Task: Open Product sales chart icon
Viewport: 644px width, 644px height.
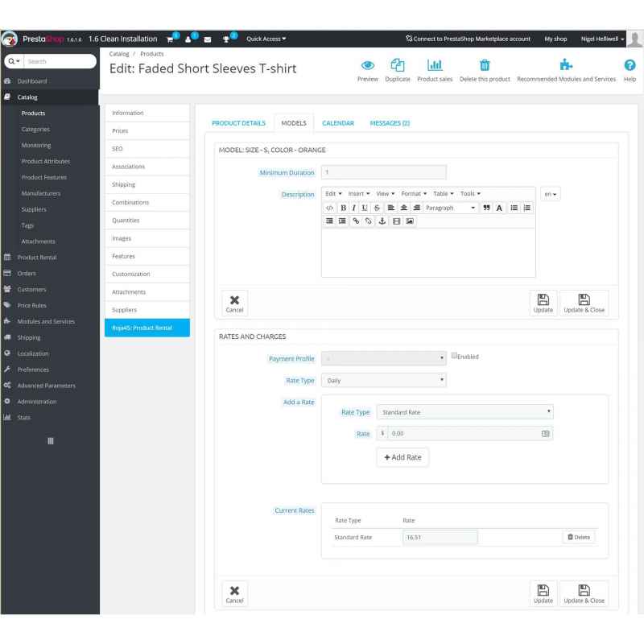Action: coord(435,65)
